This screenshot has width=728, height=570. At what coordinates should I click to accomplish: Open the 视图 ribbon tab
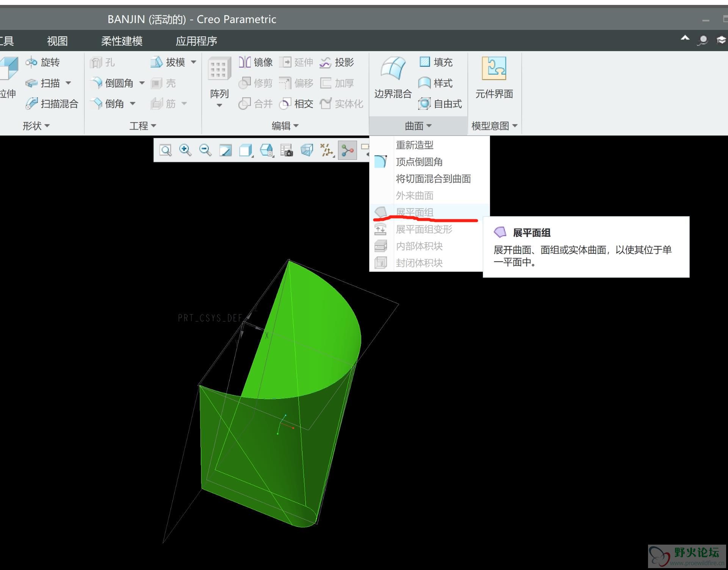pyautogui.click(x=57, y=41)
